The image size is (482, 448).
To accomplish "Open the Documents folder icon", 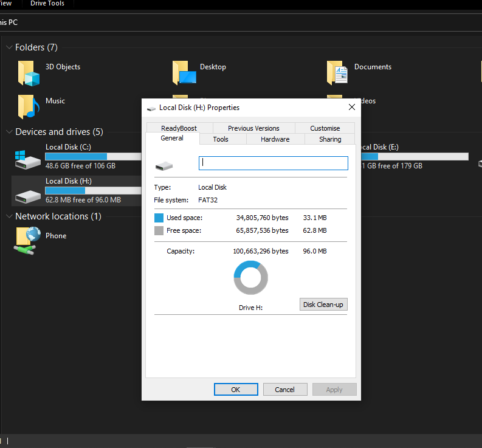I will [337, 72].
